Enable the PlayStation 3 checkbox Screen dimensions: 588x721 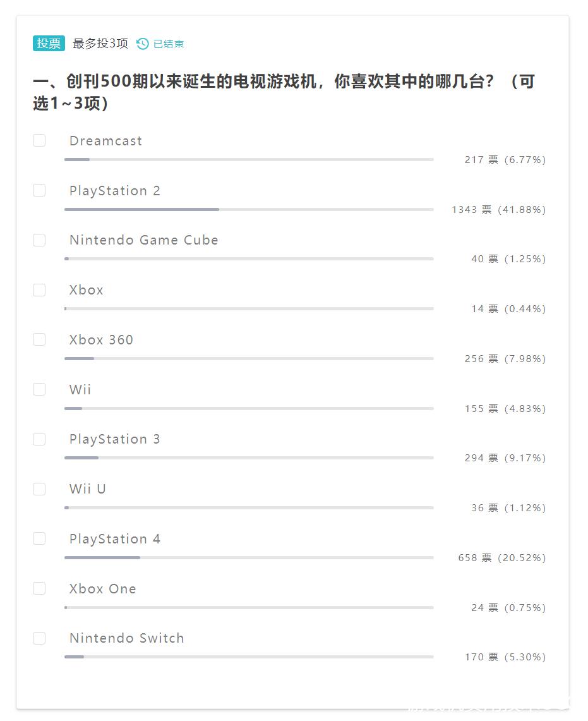pos(39,439)
